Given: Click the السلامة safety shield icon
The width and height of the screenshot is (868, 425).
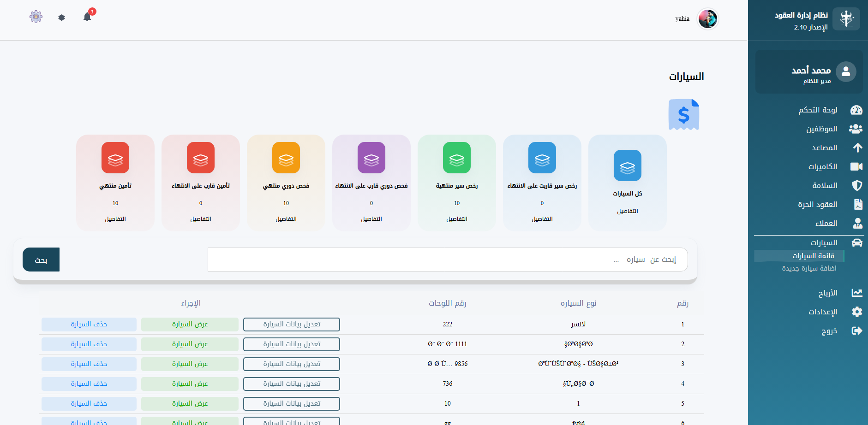Looking at the screenshot, I should [x=857, y=185].
